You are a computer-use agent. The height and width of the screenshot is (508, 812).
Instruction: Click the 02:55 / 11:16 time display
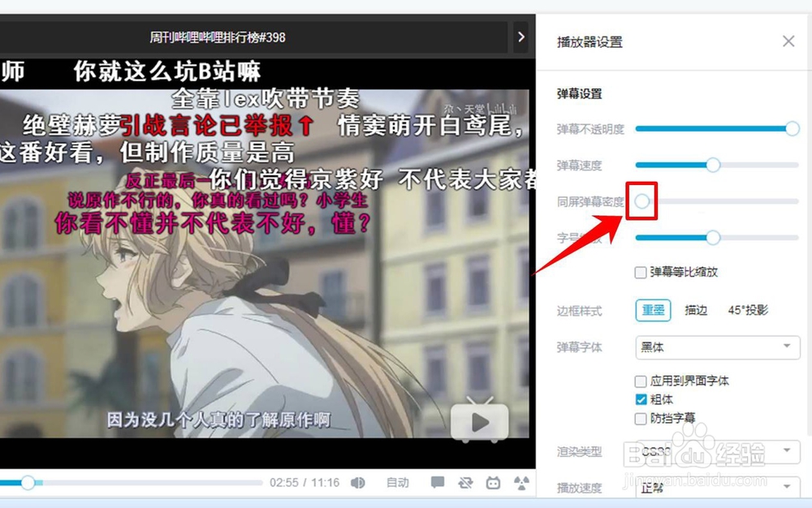pos(304,483)
